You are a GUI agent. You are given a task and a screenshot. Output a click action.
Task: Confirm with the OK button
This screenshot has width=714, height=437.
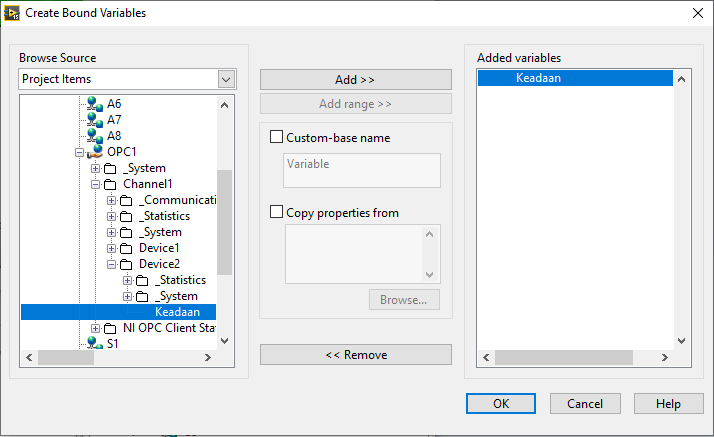[x=500, y=404]
